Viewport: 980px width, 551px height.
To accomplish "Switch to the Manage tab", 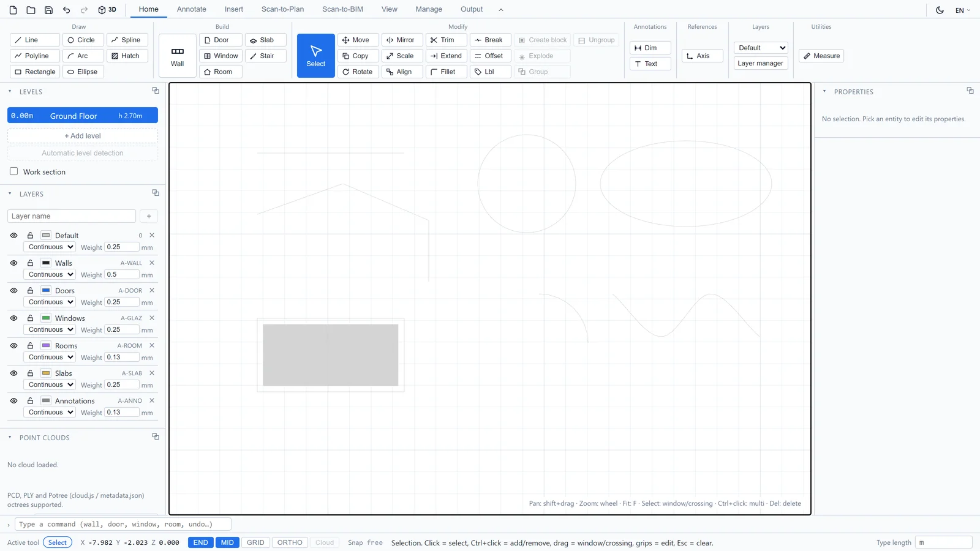I will 429,9.
